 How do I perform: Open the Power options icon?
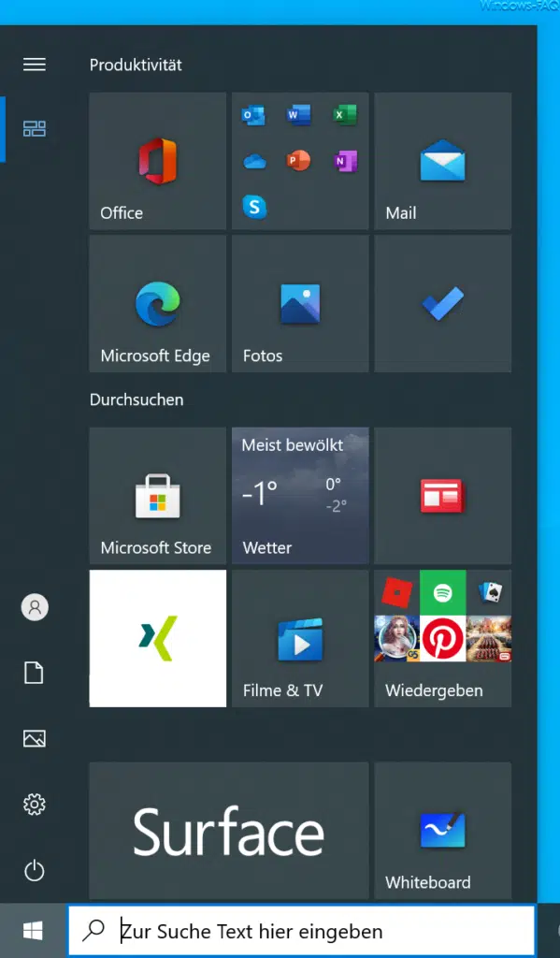point(35,870)
